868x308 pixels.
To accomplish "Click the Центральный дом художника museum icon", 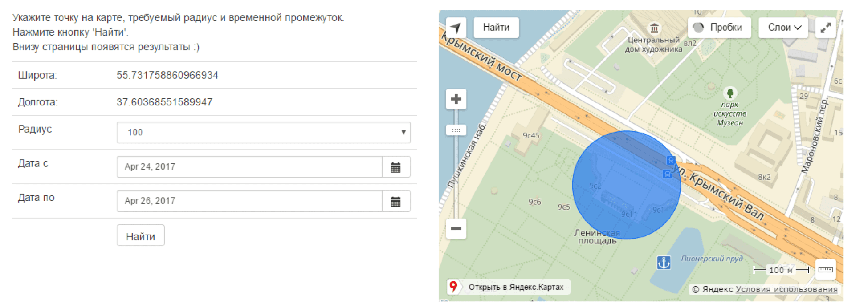I will coord(654,28).
